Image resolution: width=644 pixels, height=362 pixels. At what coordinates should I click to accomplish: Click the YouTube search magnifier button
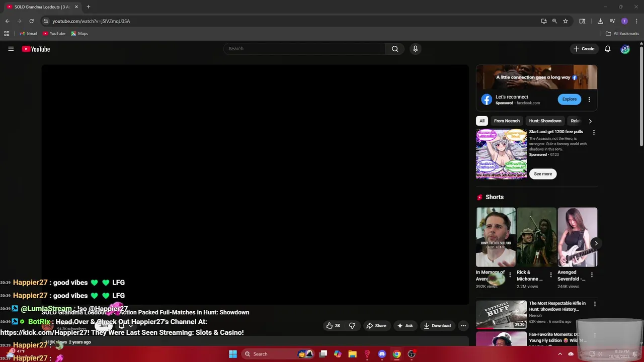tap(395, 49)
